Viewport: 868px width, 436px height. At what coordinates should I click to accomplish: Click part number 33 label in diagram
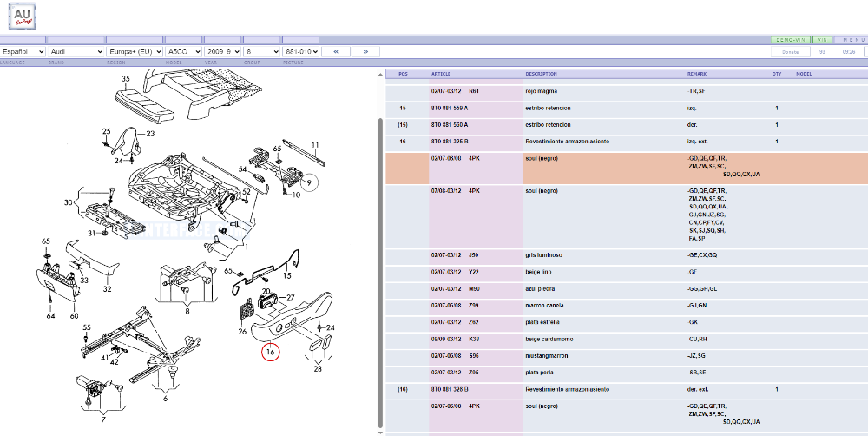(x=84, y=281)
